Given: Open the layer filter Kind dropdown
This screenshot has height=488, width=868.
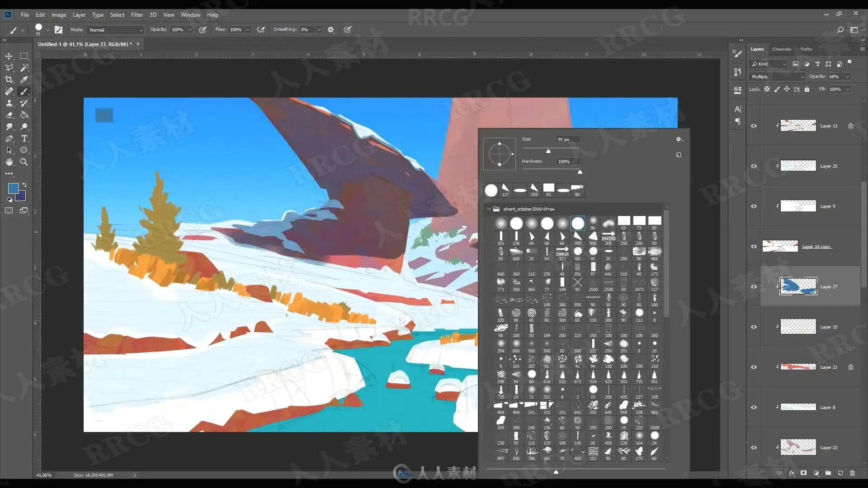Looking at the screenshot, I should pyautogui.click(x=769, y=64).
